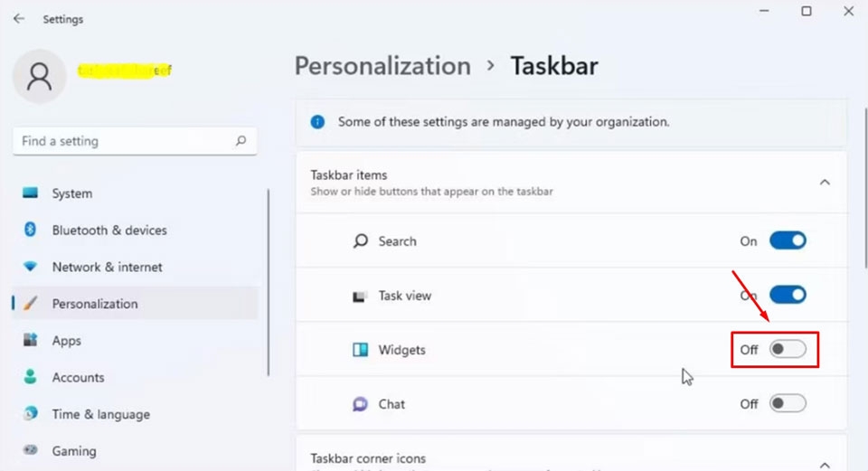Click the main page vertical scrollbar
This screenshot has height=471, width=868.
(x=865, y=188)
